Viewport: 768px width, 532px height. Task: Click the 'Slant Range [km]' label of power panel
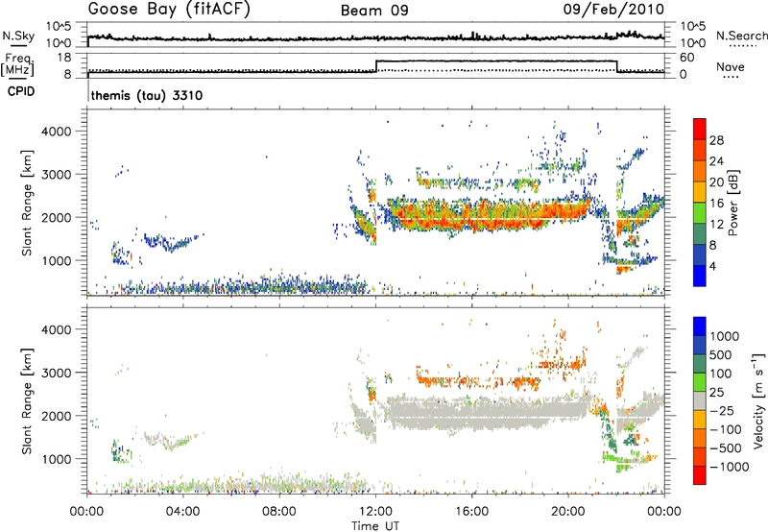tap(27, 203)
